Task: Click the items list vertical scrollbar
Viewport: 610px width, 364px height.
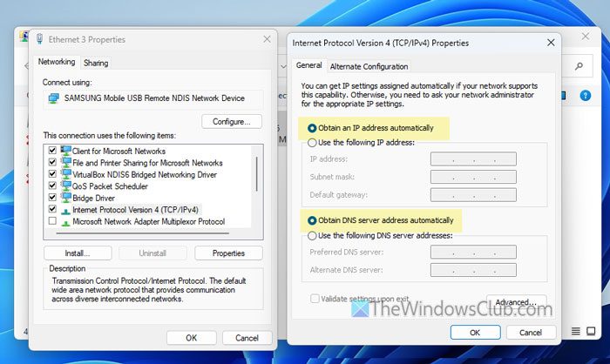Action: point(257,174)
